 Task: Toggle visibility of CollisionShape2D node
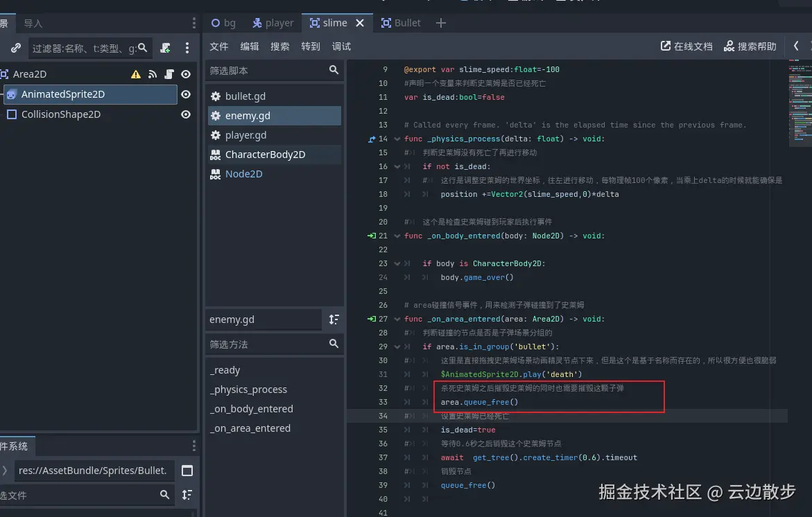[x=186, y=114]
